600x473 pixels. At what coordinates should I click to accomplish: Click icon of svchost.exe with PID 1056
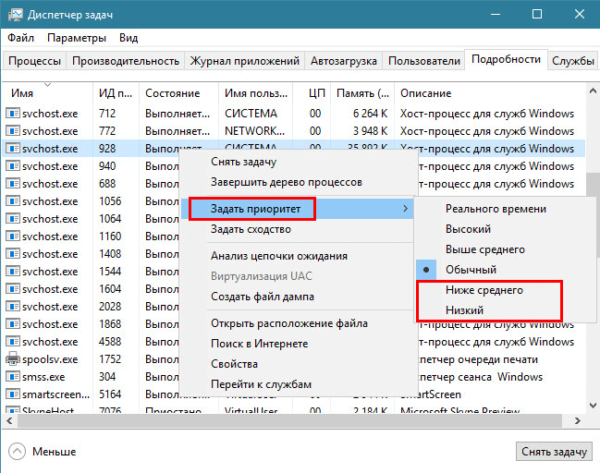tap(13, 201)
